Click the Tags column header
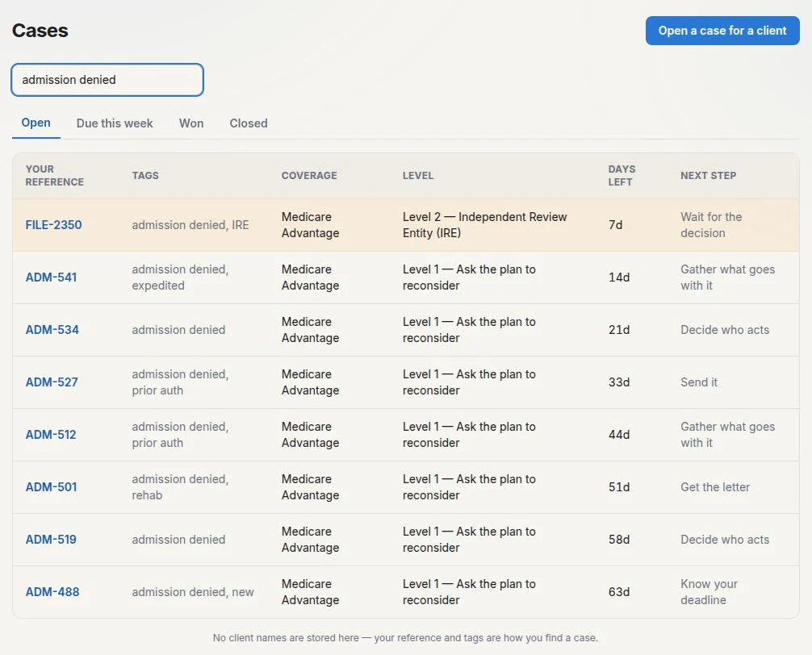The height and width of the screenshot is (655, 812). point(145,175)
